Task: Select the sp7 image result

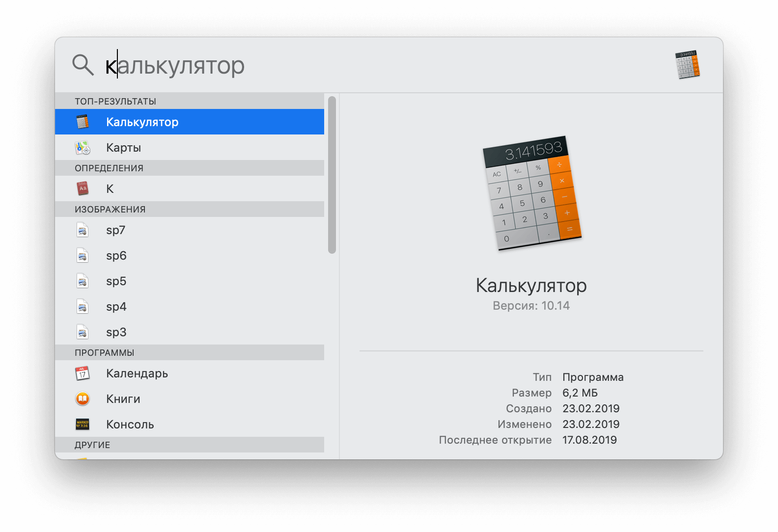Action: 190,230
